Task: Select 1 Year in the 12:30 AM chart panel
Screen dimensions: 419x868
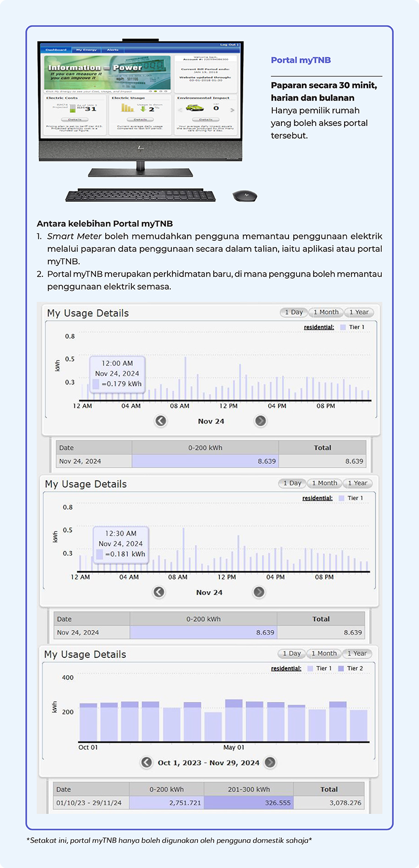Action: (357, 483)
